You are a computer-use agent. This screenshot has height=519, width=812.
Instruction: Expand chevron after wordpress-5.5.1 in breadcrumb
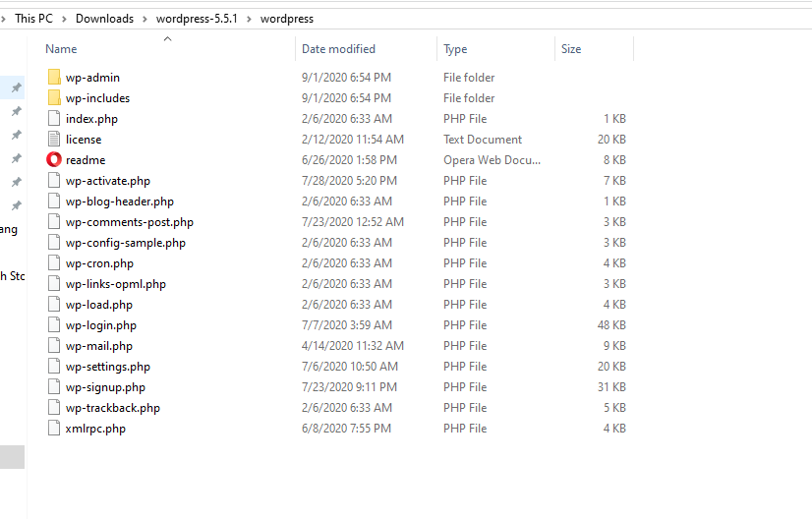tap(249, 19)
